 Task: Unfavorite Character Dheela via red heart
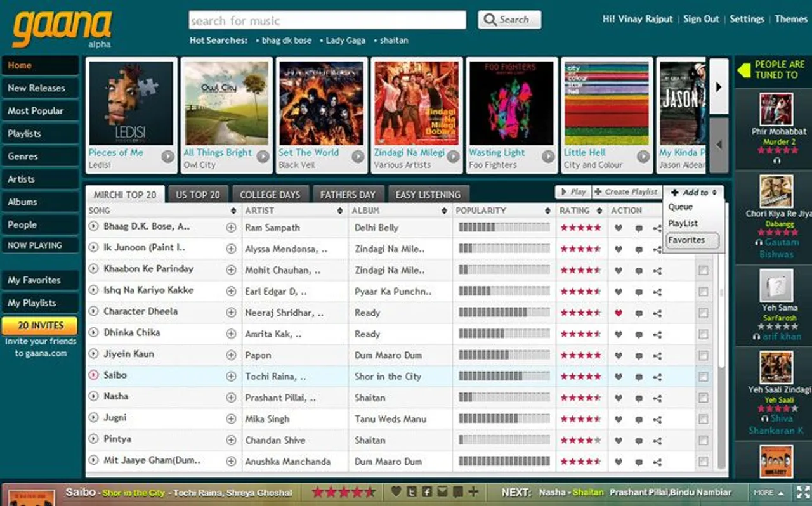click(x=619, y=313)
